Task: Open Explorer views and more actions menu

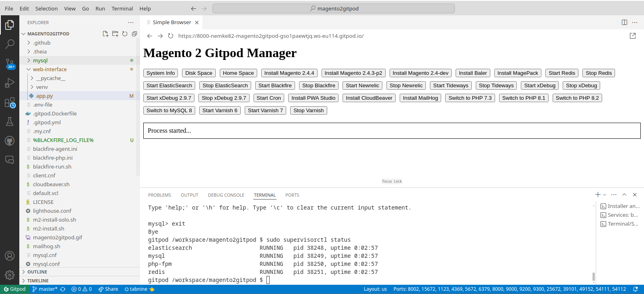Action: coord(131,23)
